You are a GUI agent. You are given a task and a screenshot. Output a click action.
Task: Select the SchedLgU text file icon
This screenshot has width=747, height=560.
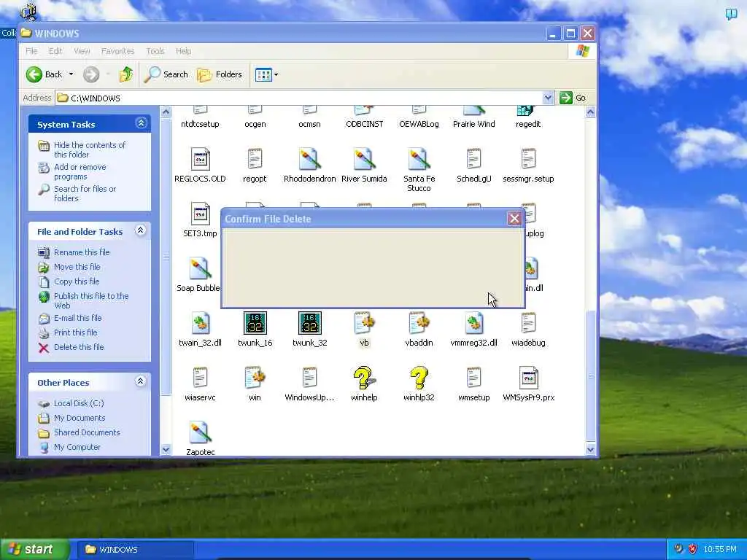pos(473,159)
